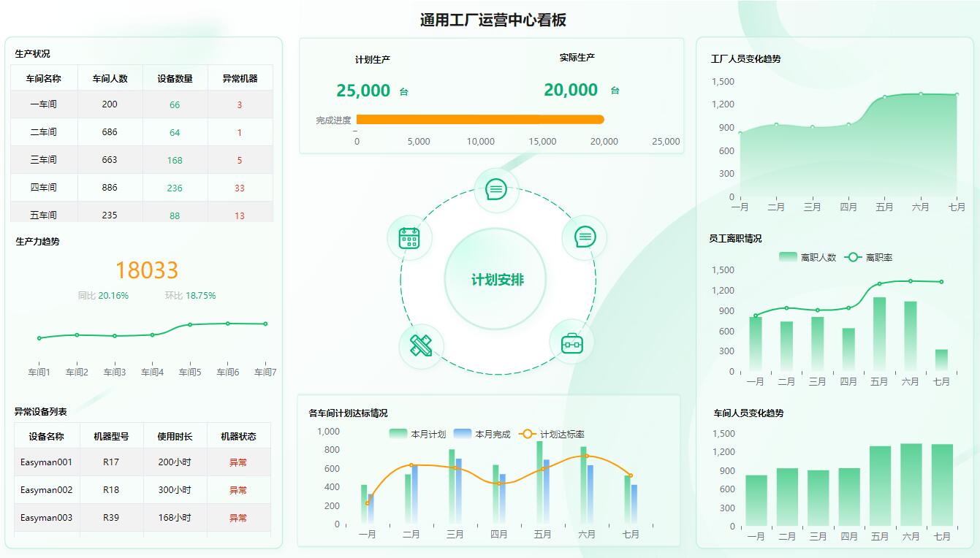
Task: Select the Easyman002 device row
Action: click(143, 490)
